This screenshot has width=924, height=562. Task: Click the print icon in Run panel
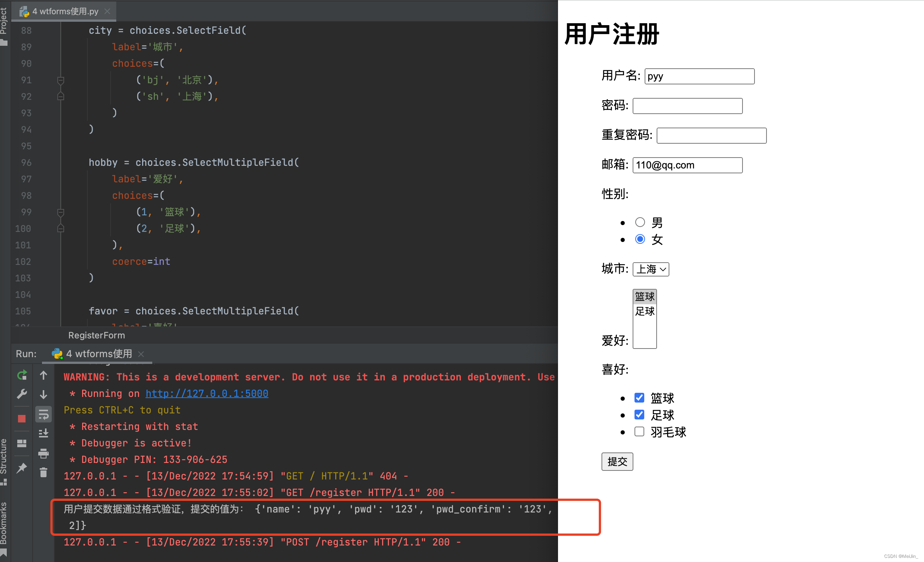pyautogui.click(x=43, y=454)
